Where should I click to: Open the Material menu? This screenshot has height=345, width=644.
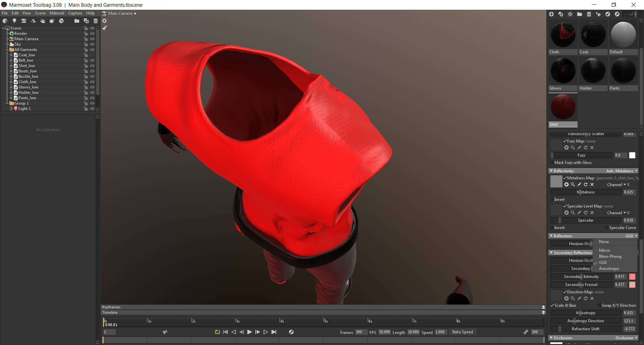(x=57, y=13)
